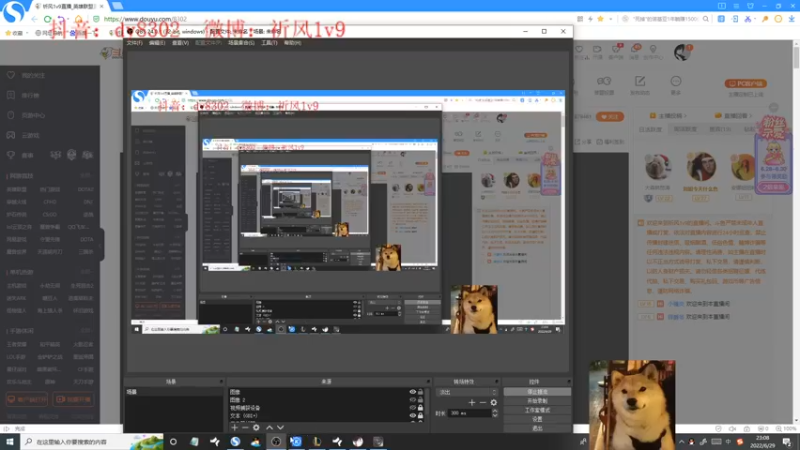Image resolution: width=800 pixels, height=450 pixels.
Task: Open OBS 编辑(E) menu
Action: [x=157, y=43]
